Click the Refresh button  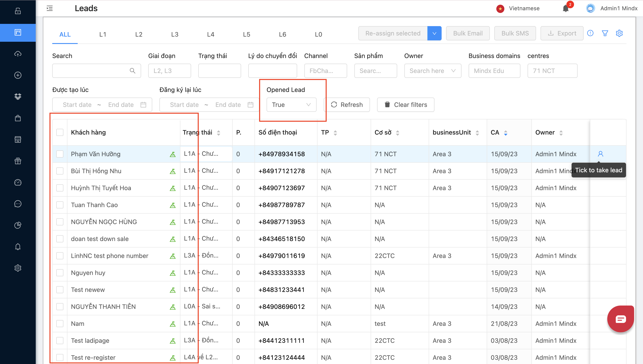click(x=347, y=105)
